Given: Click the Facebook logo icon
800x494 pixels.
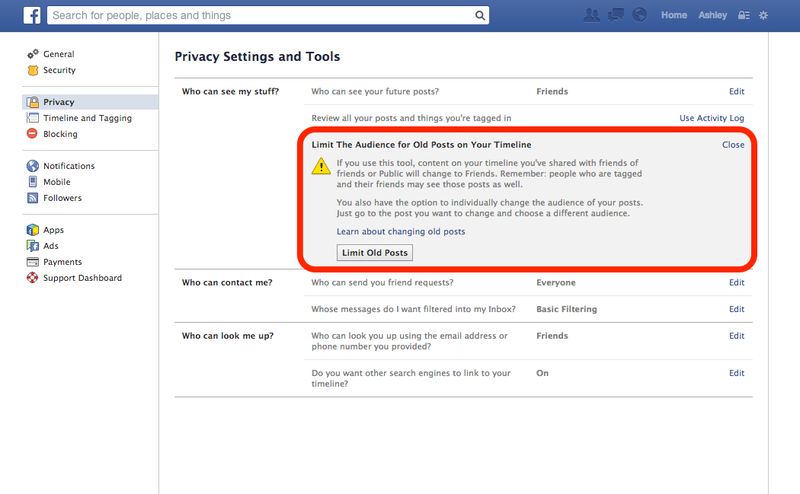Looking at the screenshot, I should [x=32, y=15].
